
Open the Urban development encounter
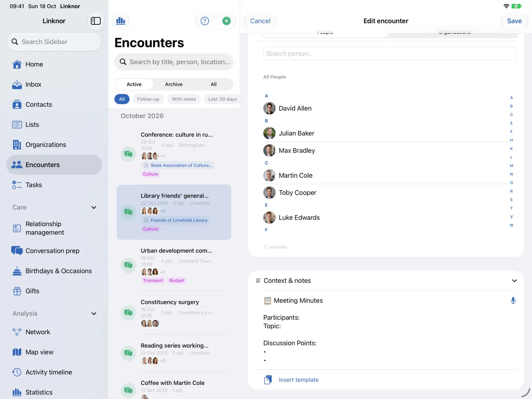[174, 265]
